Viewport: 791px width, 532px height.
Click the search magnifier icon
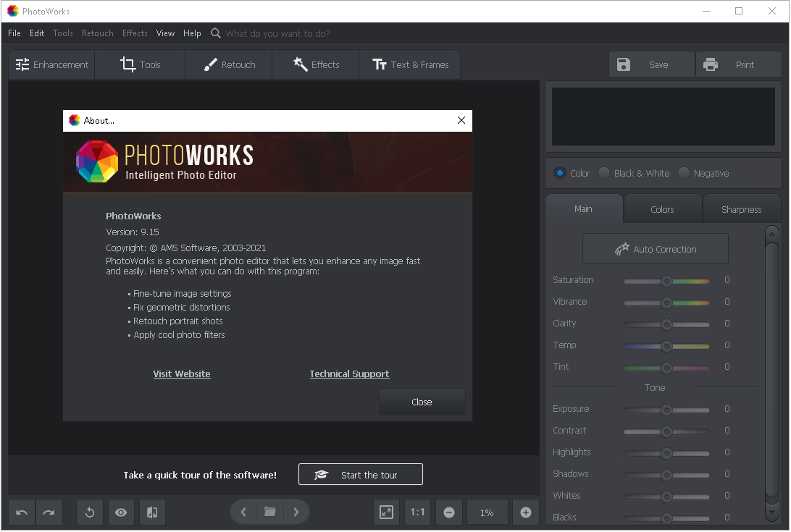(215, 33)
